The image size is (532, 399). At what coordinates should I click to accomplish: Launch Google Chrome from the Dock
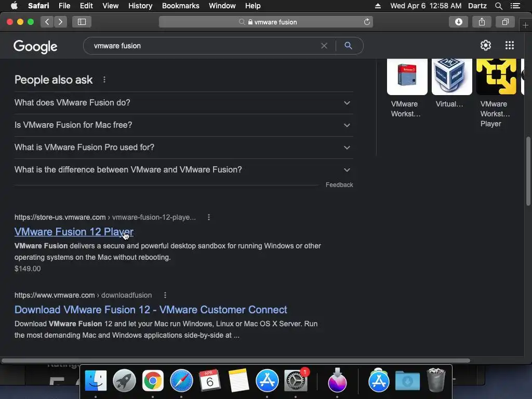tap(153, 381)
